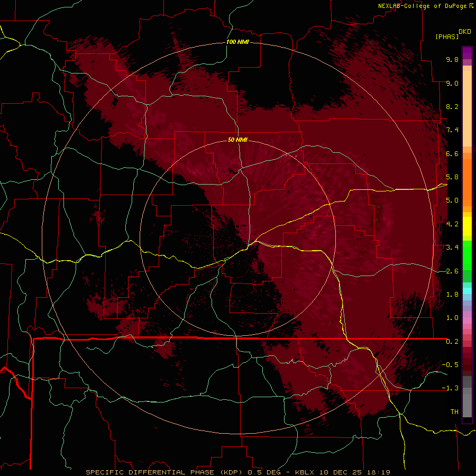Click the 5.8 value on the legend

pyautogui.click(x=452, y=177)
